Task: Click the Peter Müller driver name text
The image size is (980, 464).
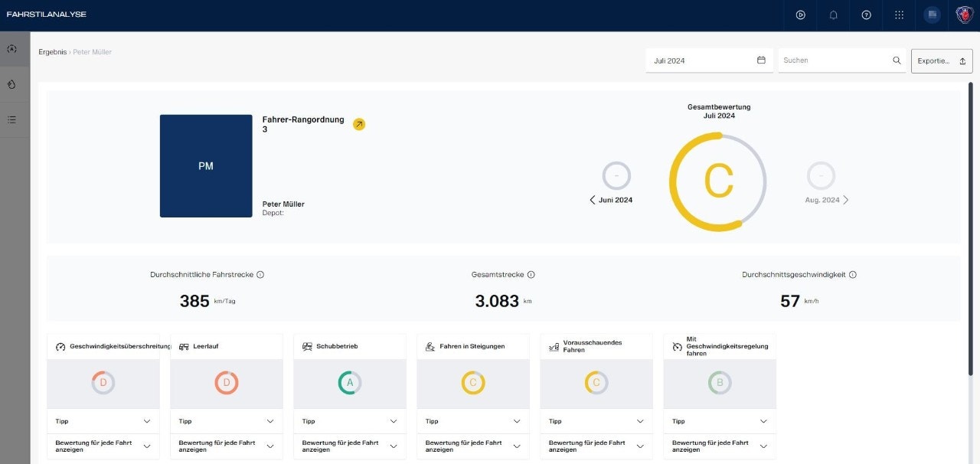Action: (x=283, y=204)
